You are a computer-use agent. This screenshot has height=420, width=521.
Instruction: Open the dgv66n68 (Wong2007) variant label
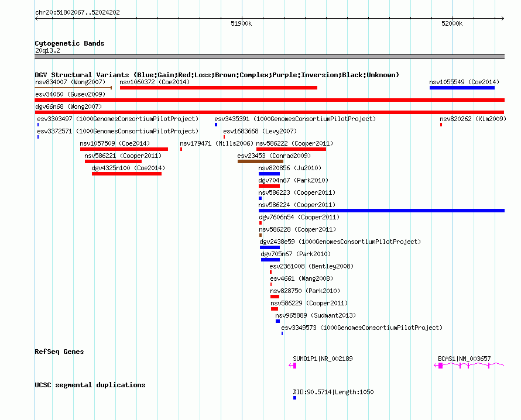click(x=68, y=106)
